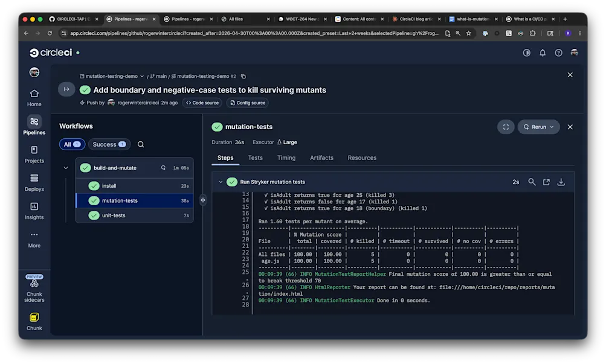Open the mutation-testing-demo project dropdown
Image resolution: width=606 pixels, height=364 pixels.
tap(112, 76)
